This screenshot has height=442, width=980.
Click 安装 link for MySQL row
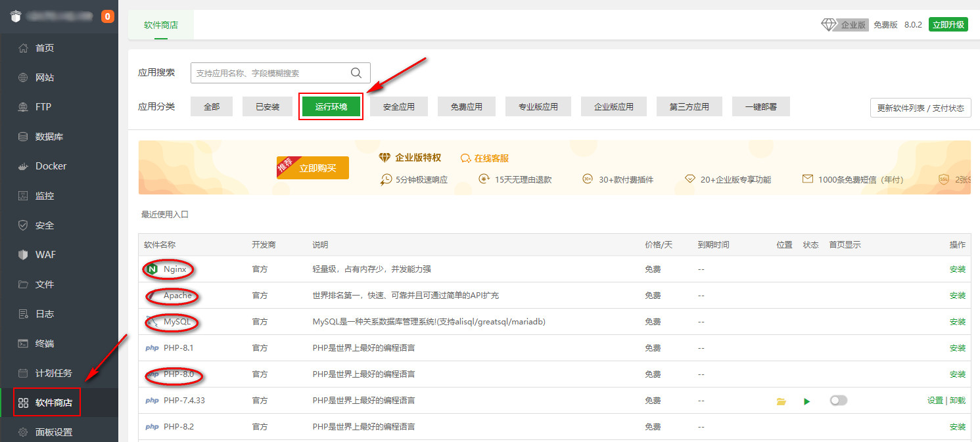[x=957, y=322]
